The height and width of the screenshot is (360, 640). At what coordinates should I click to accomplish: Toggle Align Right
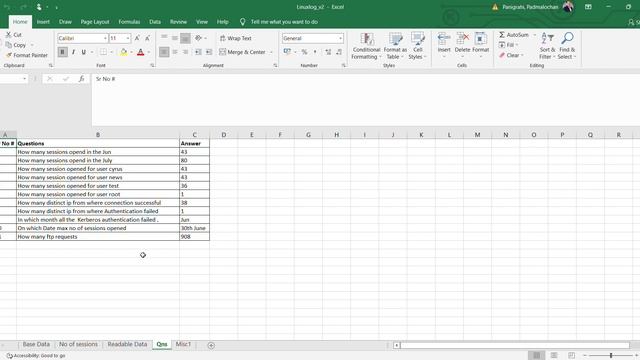click(185, 52)
